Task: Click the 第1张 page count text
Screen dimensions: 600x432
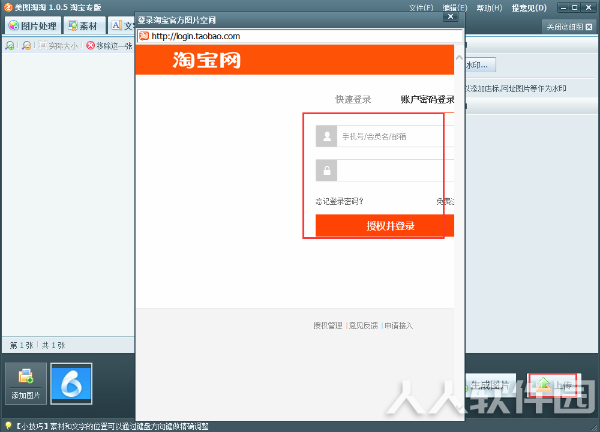Action: point(21,346)
